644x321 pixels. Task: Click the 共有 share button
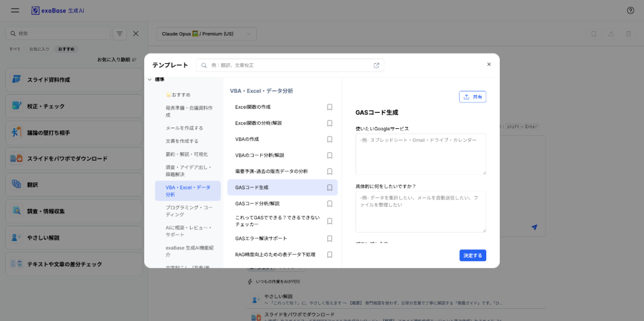472,97
